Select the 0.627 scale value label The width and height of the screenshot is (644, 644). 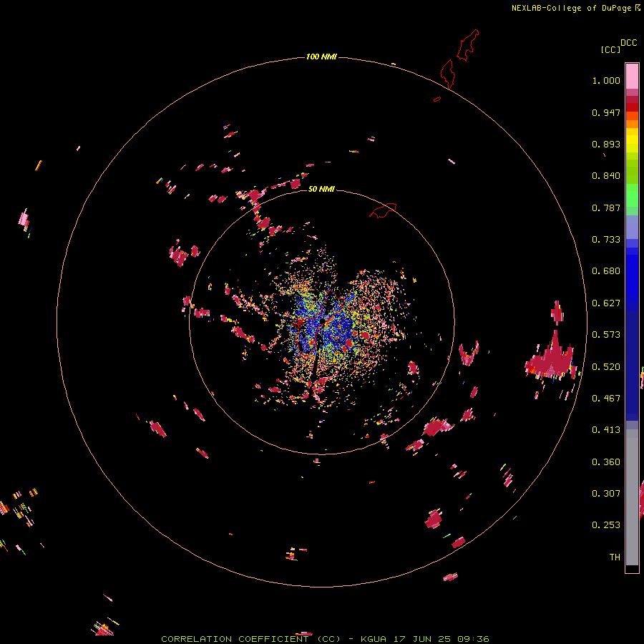pos(606,303)
